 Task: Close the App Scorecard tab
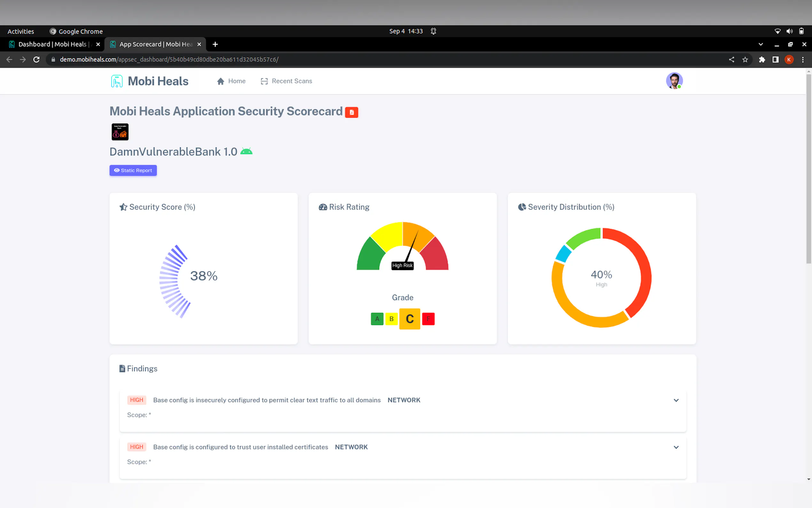click(x=199, y=44)
